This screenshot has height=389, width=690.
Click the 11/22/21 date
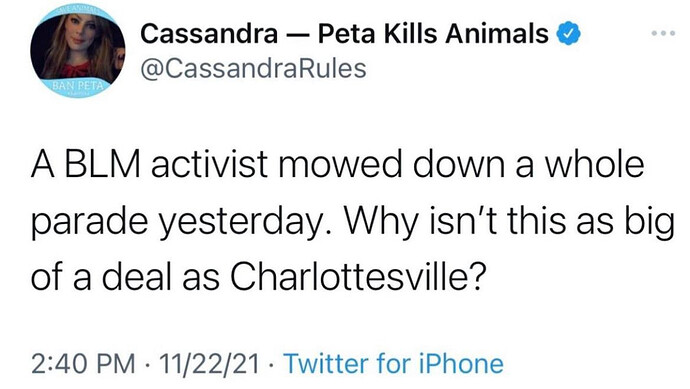click(x=210, y=364)
